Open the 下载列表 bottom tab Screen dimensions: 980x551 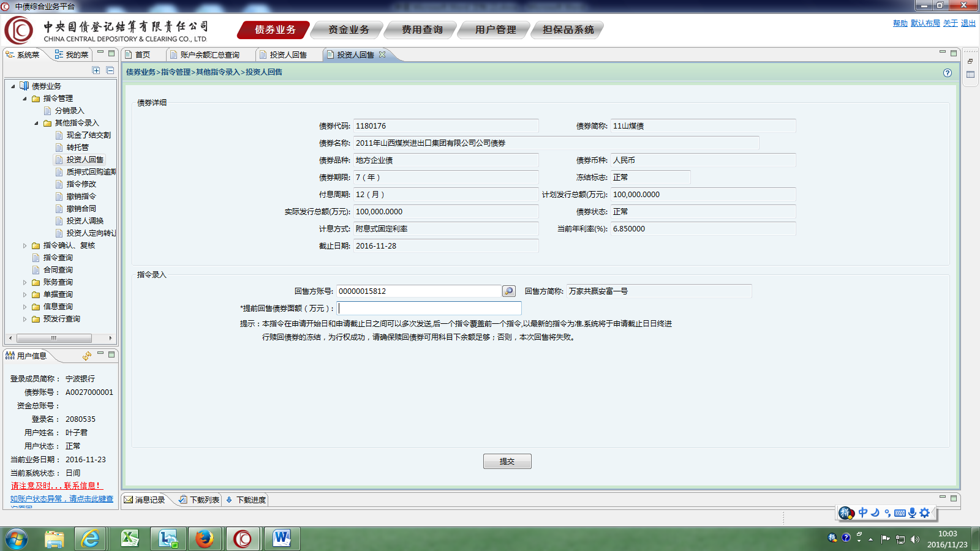[199, 500]
